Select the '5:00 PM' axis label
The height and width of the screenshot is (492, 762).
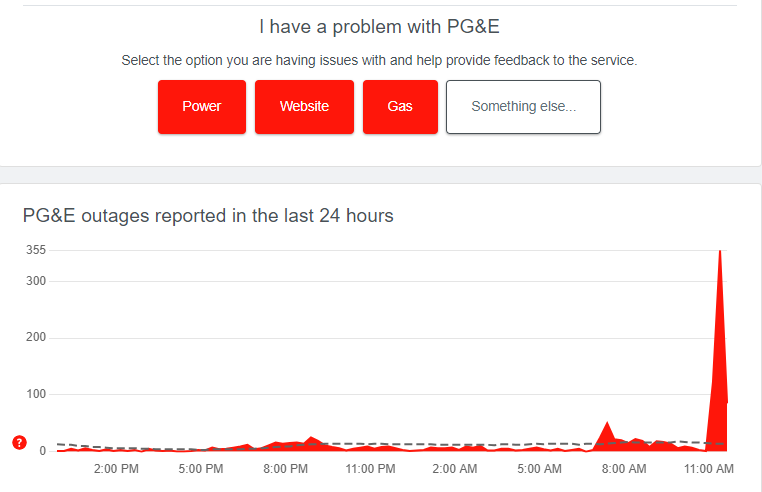click(x=201, y=469)
